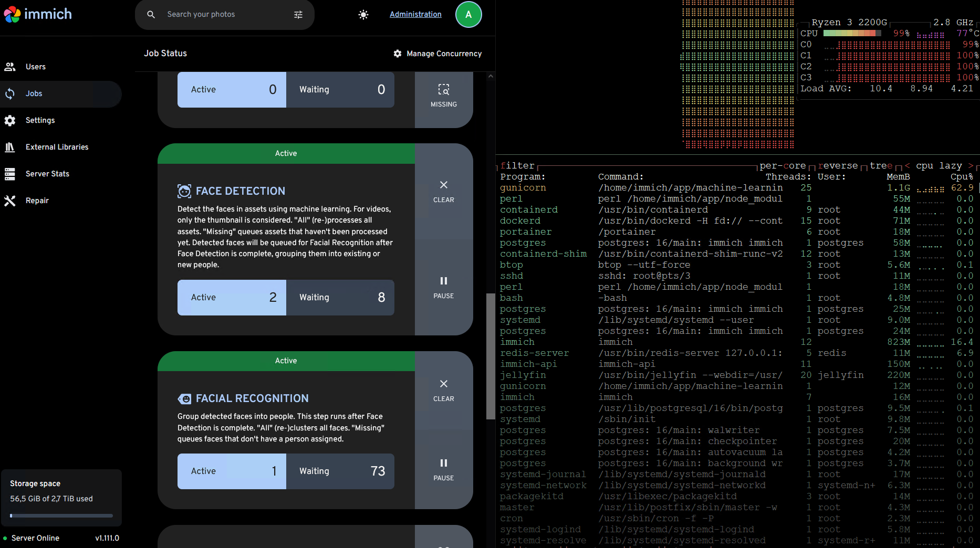Click Manage Concurrency text
The image size is (980, 548).
444,54
